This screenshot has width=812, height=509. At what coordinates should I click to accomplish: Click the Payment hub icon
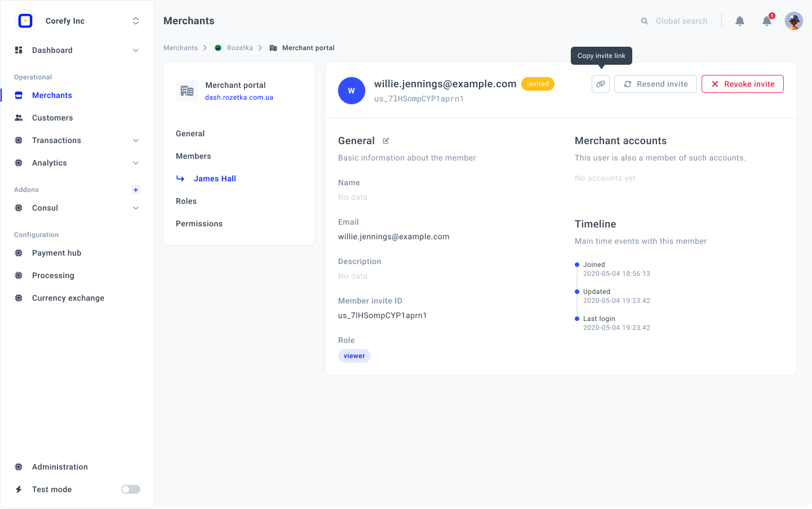pos(19,253)
